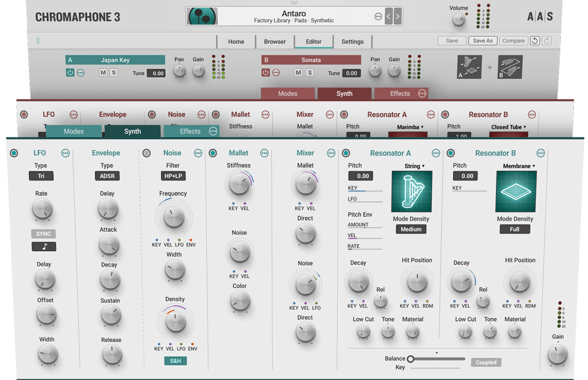Click the Resonator A harp string image

tap(412, 192)
